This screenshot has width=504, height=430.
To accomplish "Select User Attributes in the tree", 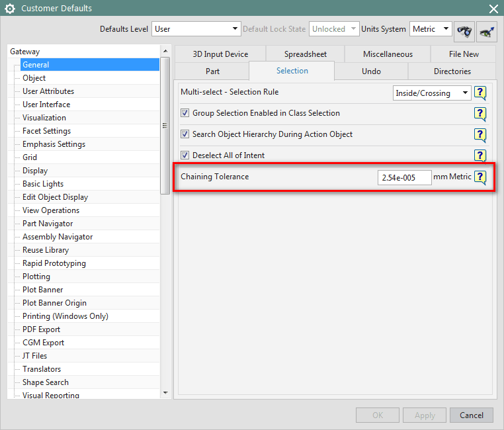I will [x=48, y=91].
